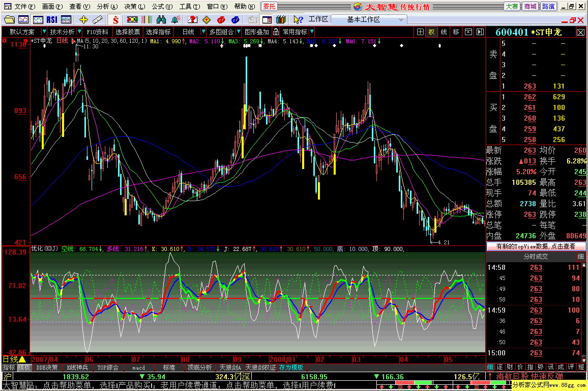
Task: Expand 默认方案 dropdown arrow
Action: click(44, 32)
